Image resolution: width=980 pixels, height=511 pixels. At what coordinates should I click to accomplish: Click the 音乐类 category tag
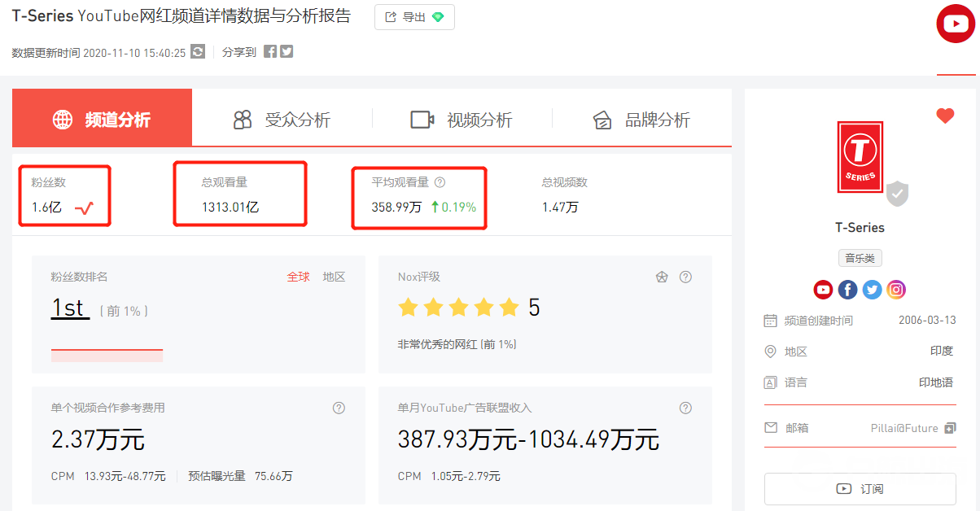[x=860, y=258]
